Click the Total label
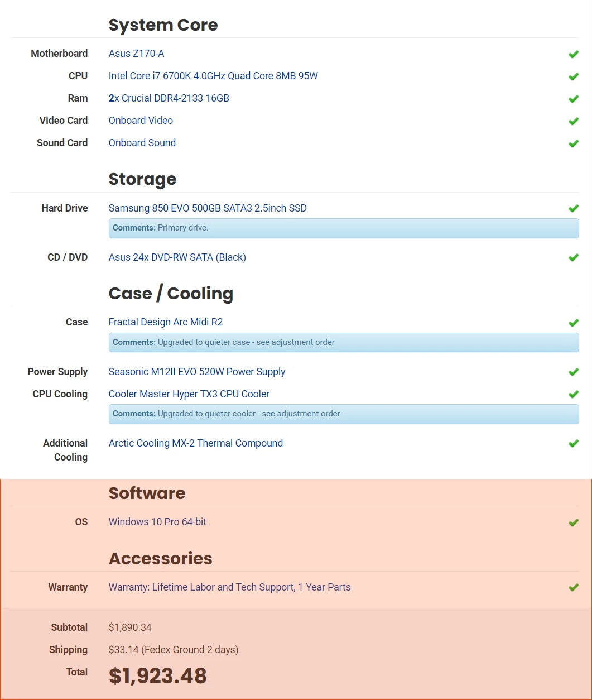This screenshot has height=700, width=592. pyautogui.click(x=77, y=672)
